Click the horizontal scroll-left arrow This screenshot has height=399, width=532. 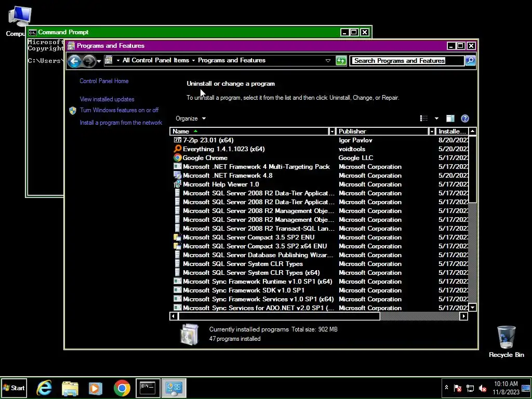174,316
